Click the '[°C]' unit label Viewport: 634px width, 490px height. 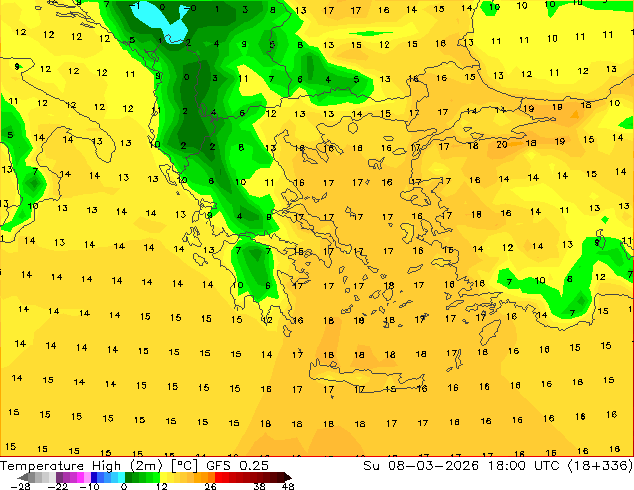(184, 466)
